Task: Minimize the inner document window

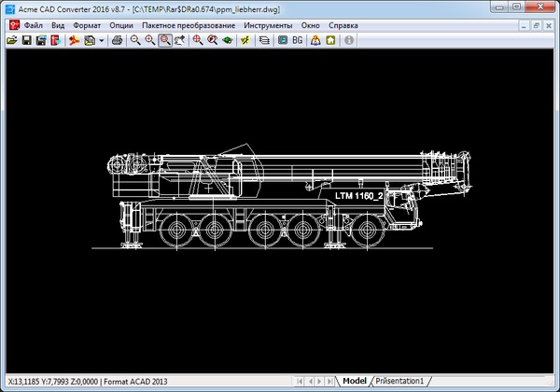Action: tap(524, 25)
